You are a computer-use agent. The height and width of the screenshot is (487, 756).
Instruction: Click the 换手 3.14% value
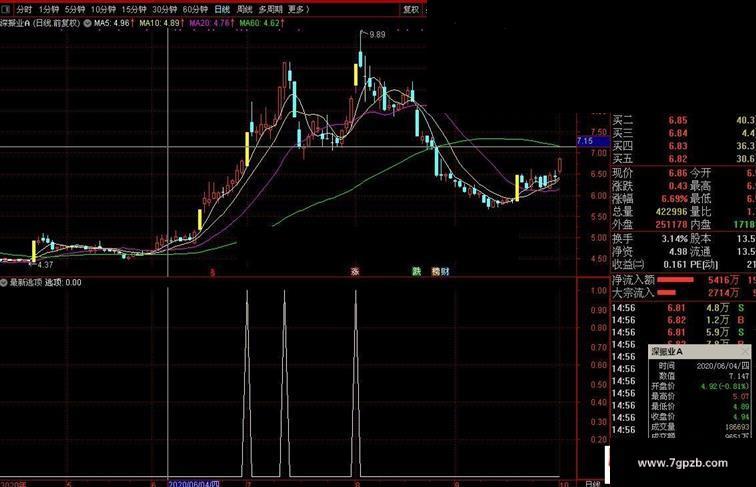[x=675, y=239]
